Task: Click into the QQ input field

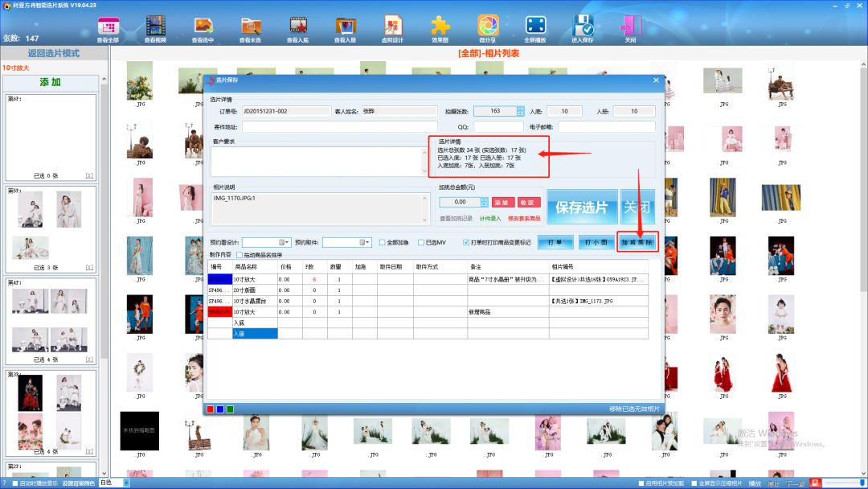Action: (498, 127)
